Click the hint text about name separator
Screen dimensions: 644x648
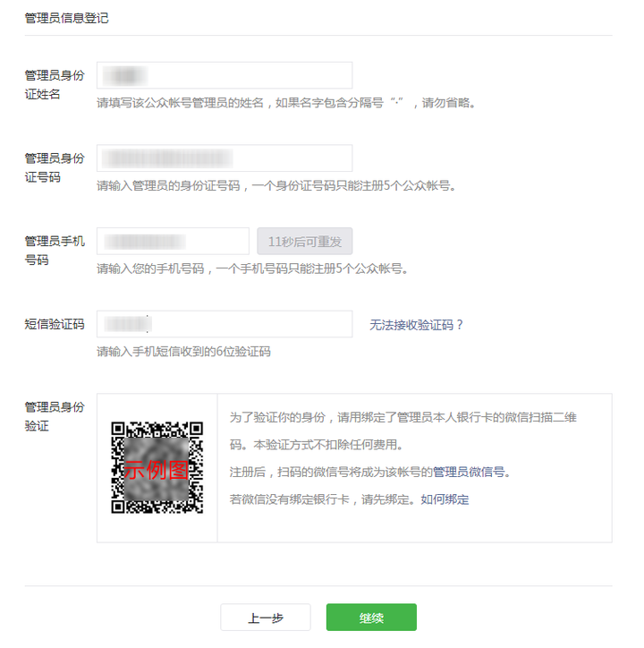[x=286, y=103]
